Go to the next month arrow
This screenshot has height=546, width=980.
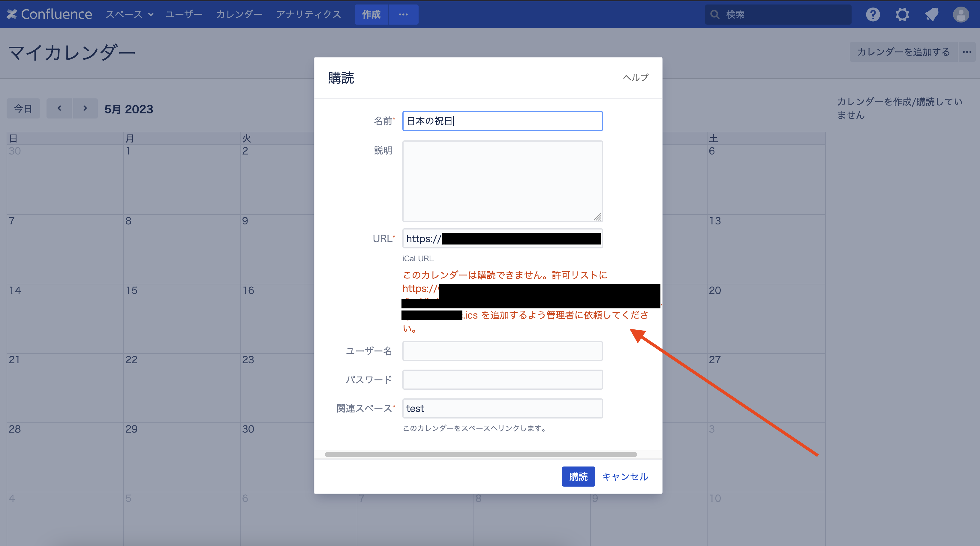pyautogui.click(x=85, y=108)
